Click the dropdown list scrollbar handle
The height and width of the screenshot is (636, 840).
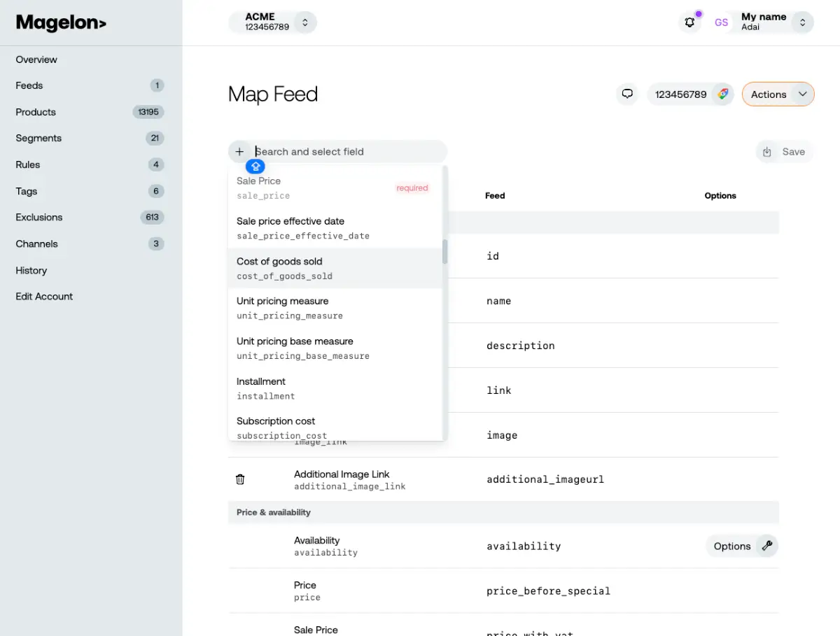(444, 252)
